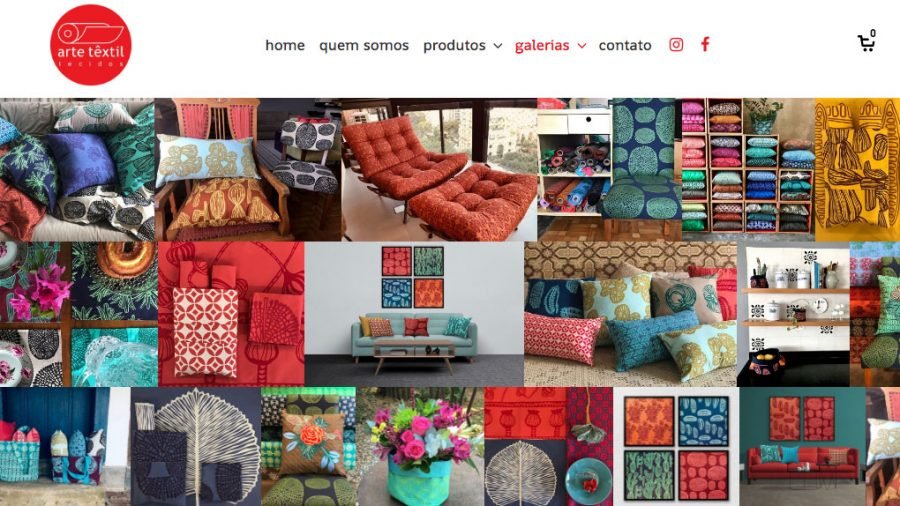Open the Facebook page icon
This screenshot has width=900, height=506.
point(705,45)
